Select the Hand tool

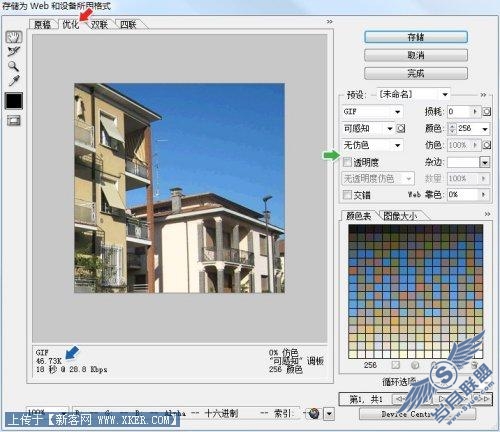click(14, 37)
